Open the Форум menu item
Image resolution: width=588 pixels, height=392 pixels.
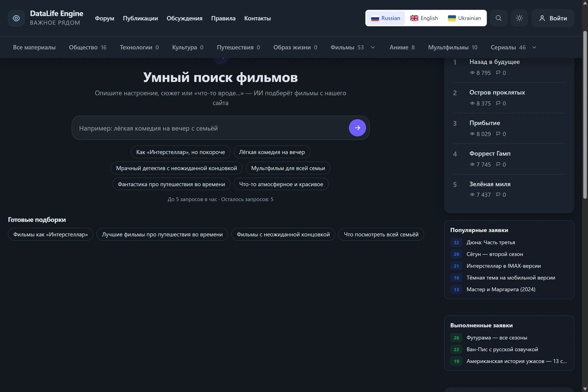(x=104, y=18)
